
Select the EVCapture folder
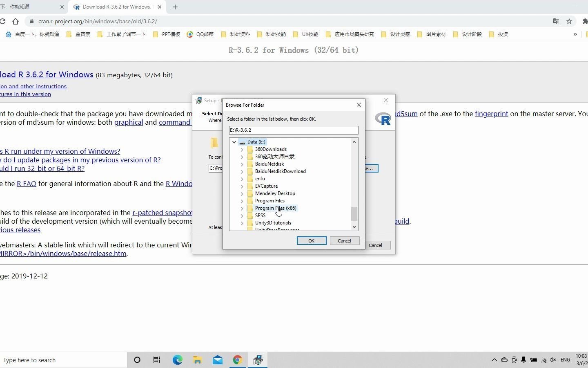pyautogui.click(x=266, y=186)
